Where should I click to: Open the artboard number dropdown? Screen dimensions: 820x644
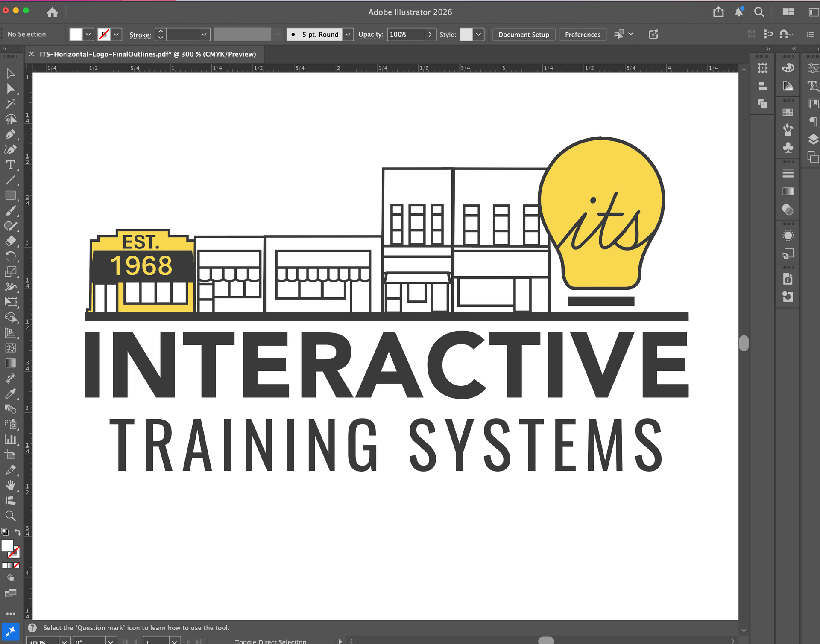174,641
